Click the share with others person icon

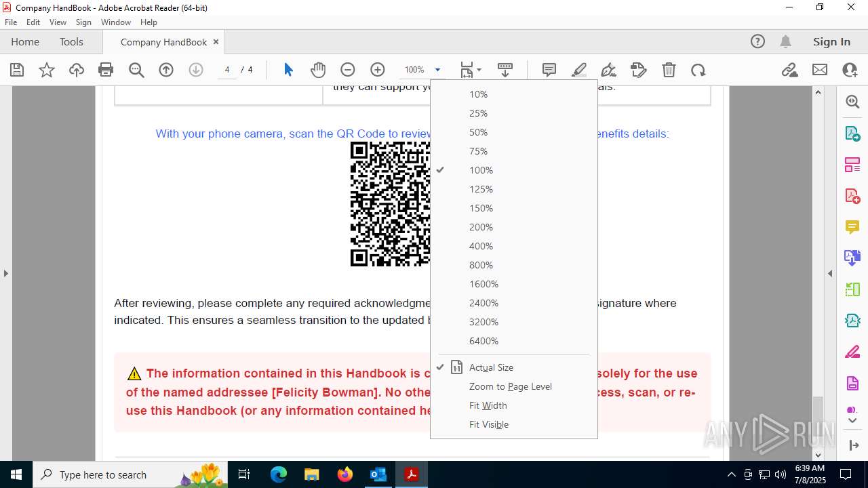pyautogui.click(x=850, y=70)
